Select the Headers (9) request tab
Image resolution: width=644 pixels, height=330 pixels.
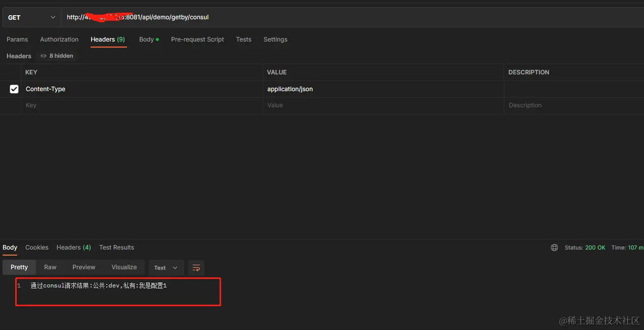pyautogui.click(x=108, y=39)
